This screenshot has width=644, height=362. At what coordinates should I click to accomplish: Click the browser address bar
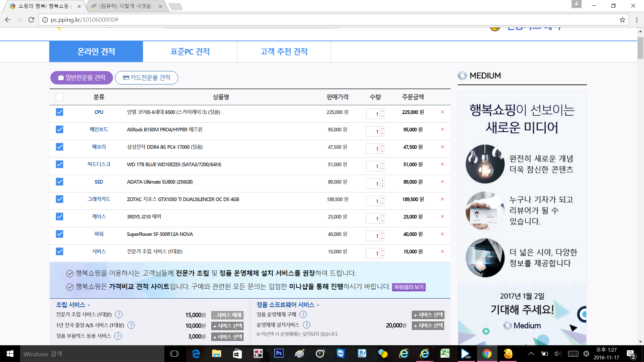pos(302,20)
